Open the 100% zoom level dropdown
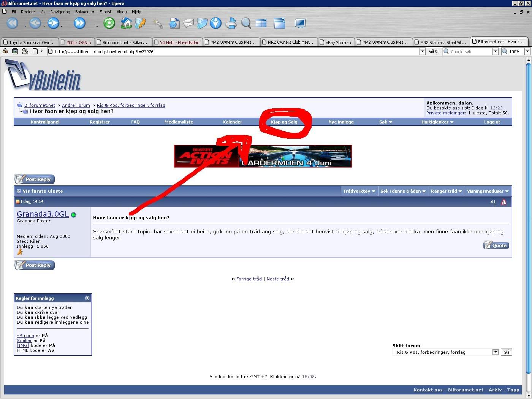The image size is (532, 399). [x=527, y=51]
